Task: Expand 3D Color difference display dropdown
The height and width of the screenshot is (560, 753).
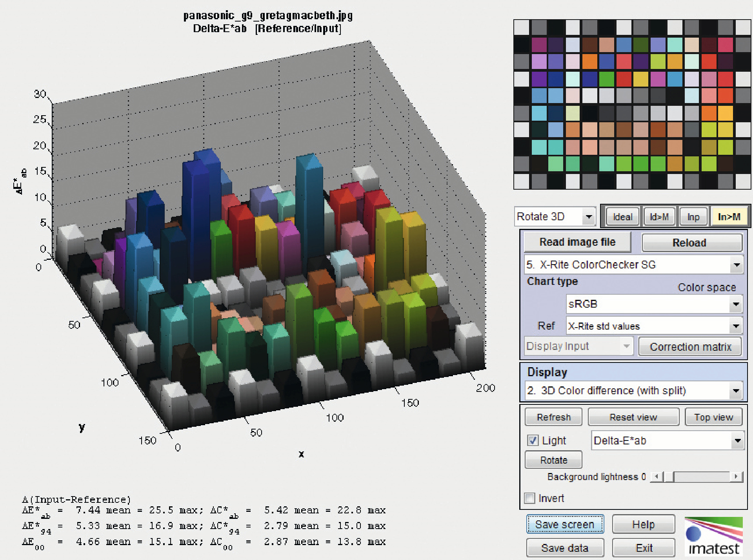Action: tap(633, 391)
